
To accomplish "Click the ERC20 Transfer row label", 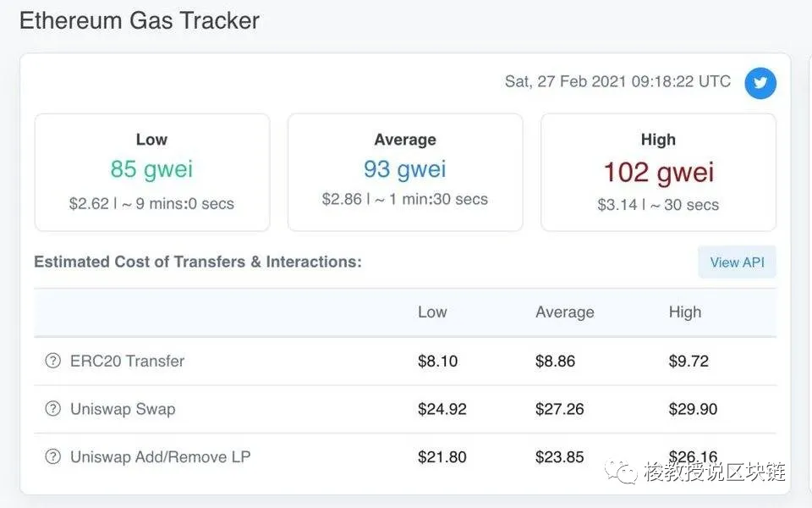I will point(127,361).
